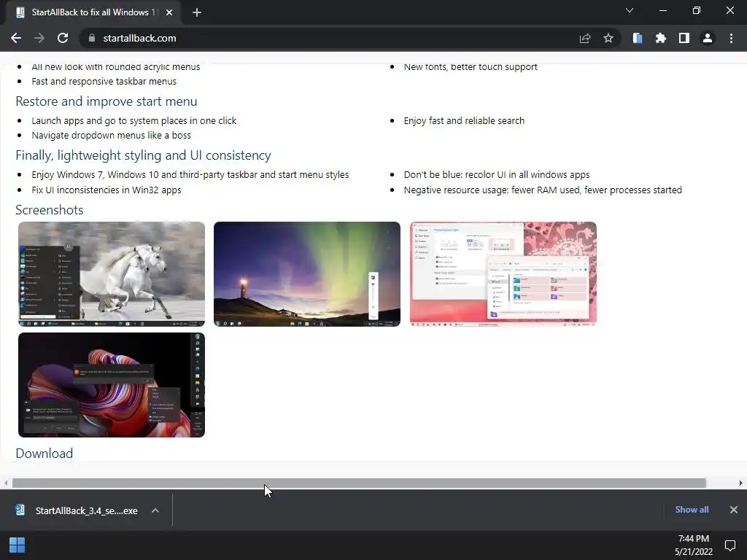Click the browser forward arrow

[x=39, y=38]
